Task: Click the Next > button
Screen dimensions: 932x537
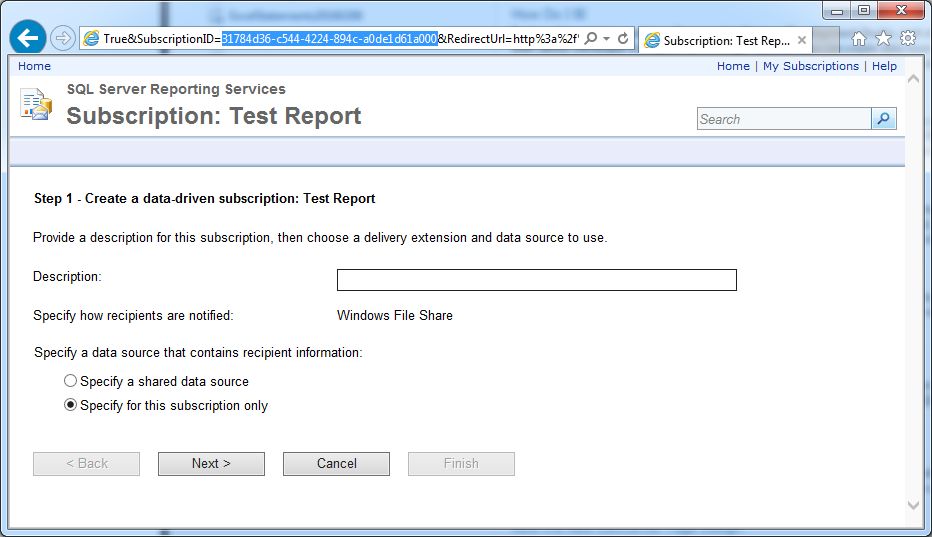Action: [211, 464]
